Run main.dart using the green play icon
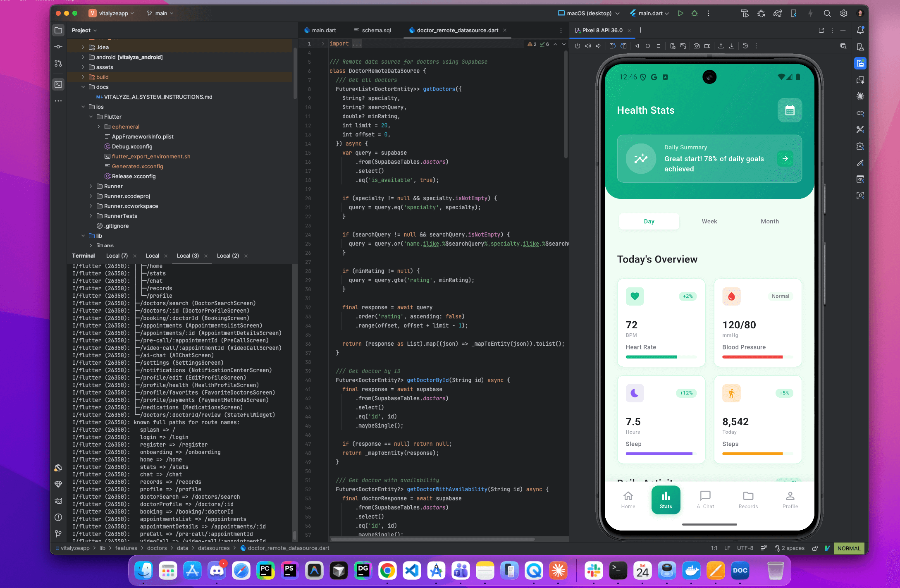 (680, 13)
